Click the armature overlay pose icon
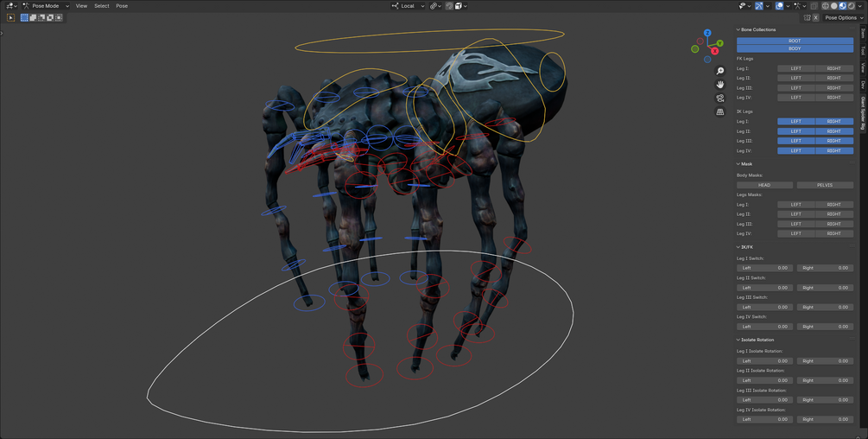This screenshot has width=868, height=439. tap(797, 6)
